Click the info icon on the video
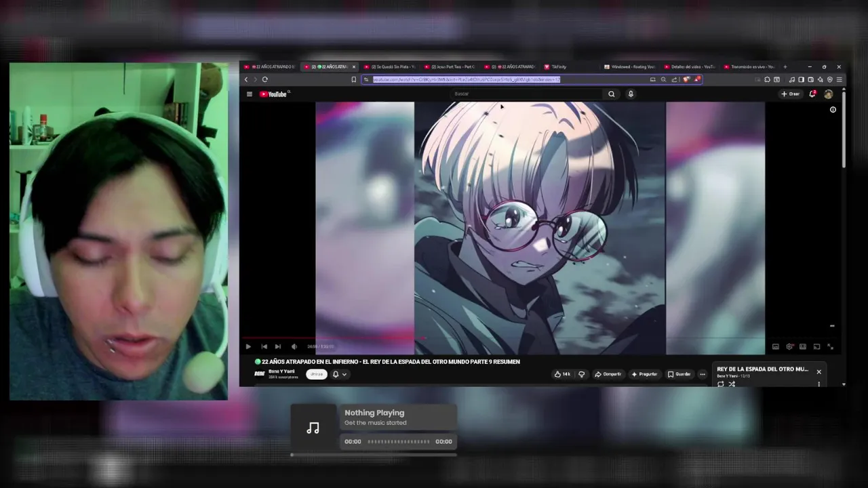This screenshot has width=868, height=488. coord(833,110)
